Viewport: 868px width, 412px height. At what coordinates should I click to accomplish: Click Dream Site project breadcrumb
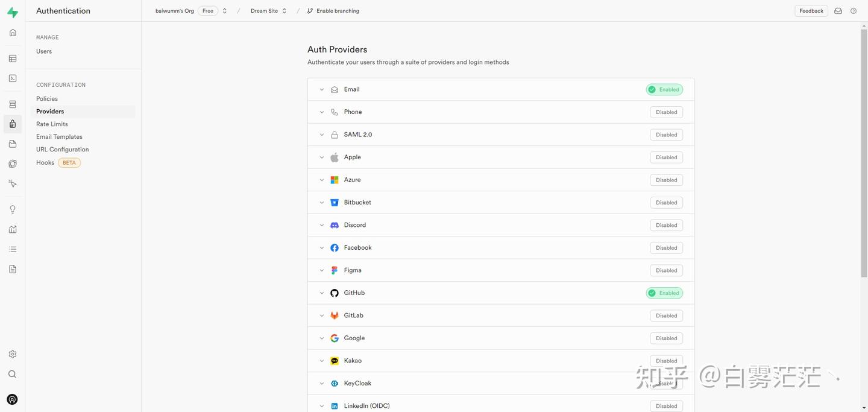(x=264, y=11)
